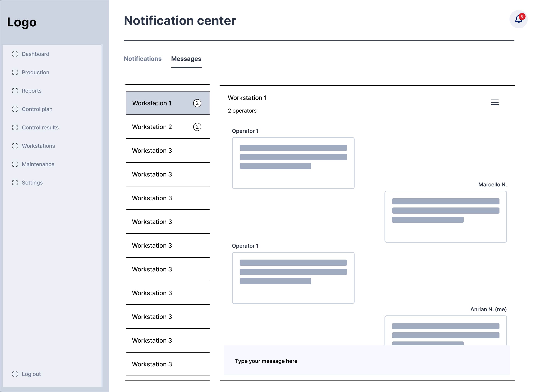Click the unread badge beside Workstation 1
Viewport: 552px width, 392px height.
point(197,103)
